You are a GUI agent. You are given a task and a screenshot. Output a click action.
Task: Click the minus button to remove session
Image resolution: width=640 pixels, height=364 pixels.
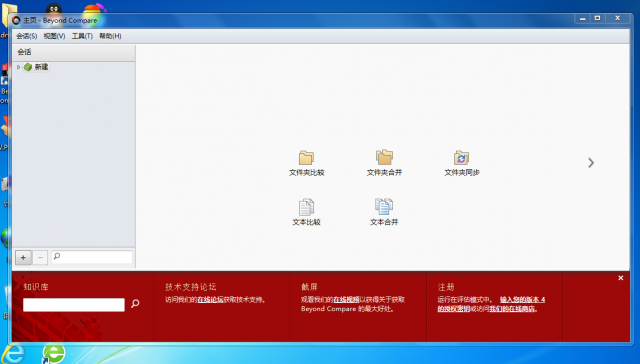40,257
